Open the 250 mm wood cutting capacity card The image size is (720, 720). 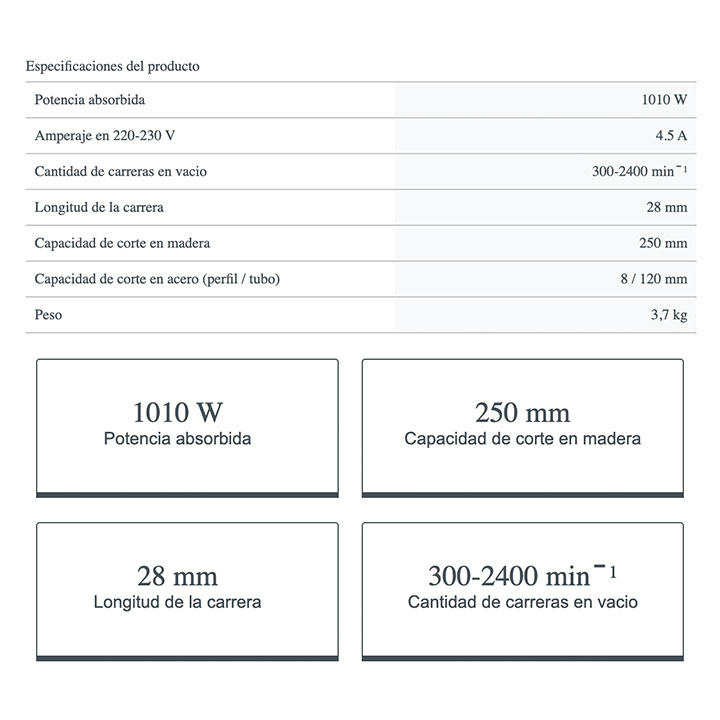(x=522, y=426)
